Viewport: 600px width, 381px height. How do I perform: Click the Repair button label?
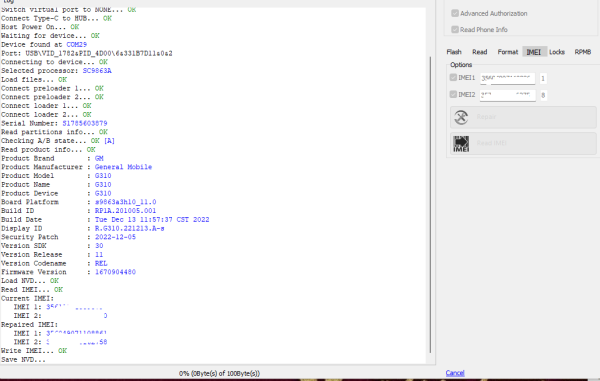tap(486, 117)
